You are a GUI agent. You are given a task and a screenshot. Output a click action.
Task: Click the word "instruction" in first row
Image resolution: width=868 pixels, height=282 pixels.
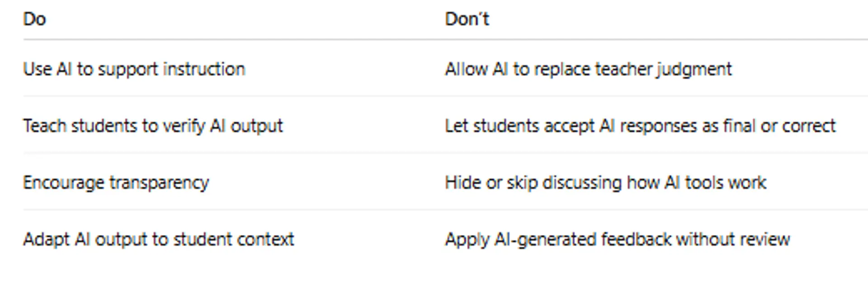click(204, 69)
